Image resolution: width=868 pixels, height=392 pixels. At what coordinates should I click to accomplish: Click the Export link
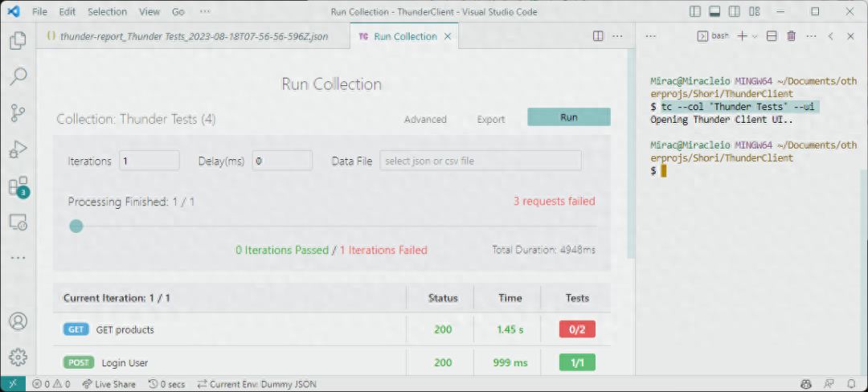point(491,120)
